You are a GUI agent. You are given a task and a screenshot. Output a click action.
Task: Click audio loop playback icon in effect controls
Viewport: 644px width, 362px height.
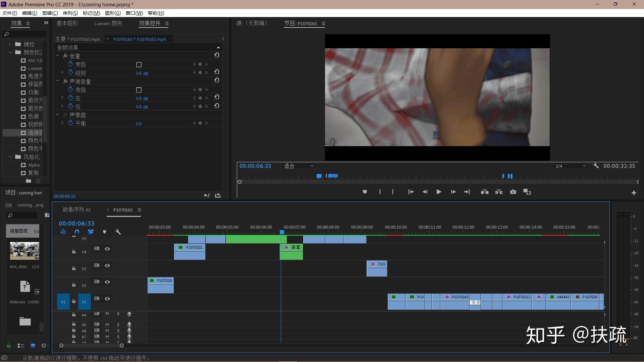(x=207, y=195)
